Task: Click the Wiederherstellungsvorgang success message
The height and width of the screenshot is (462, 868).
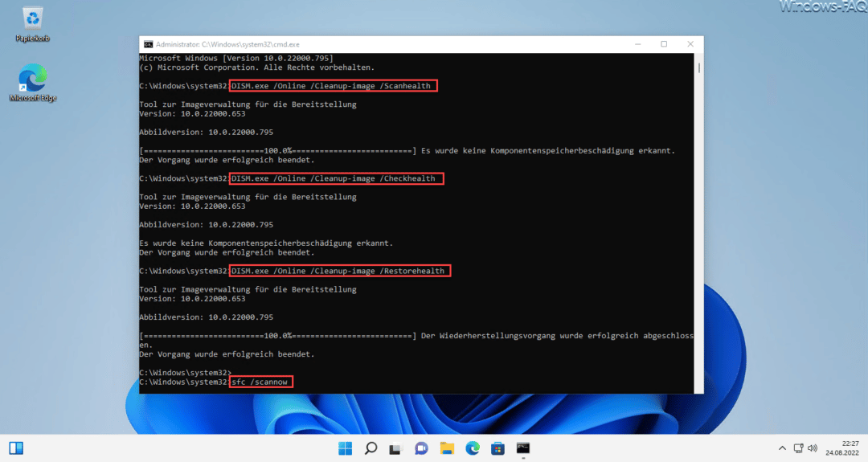Action: [557, 335]
